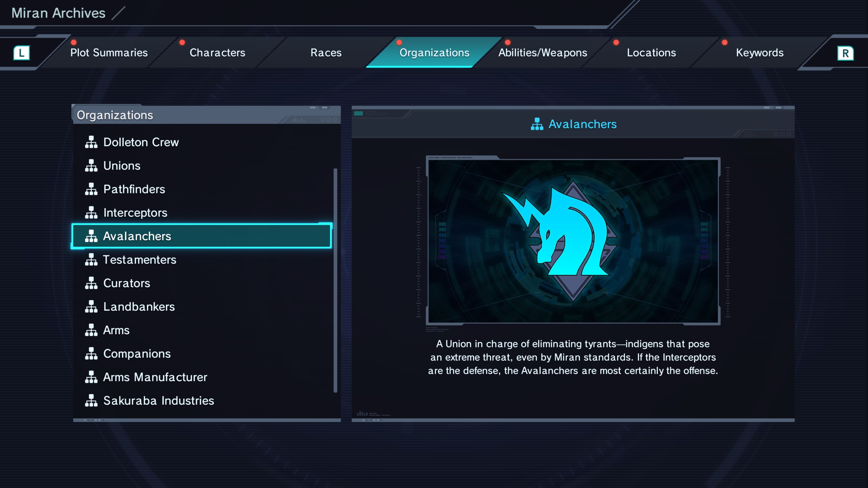
Task: Open the Locations tab
Action: tap(651, 53)
